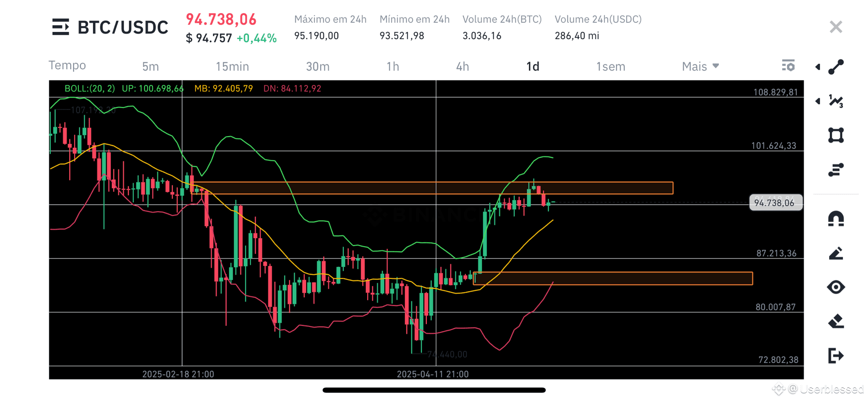Click the 108.829,81 price axis label
868x401 pixels.
point(775,93)
